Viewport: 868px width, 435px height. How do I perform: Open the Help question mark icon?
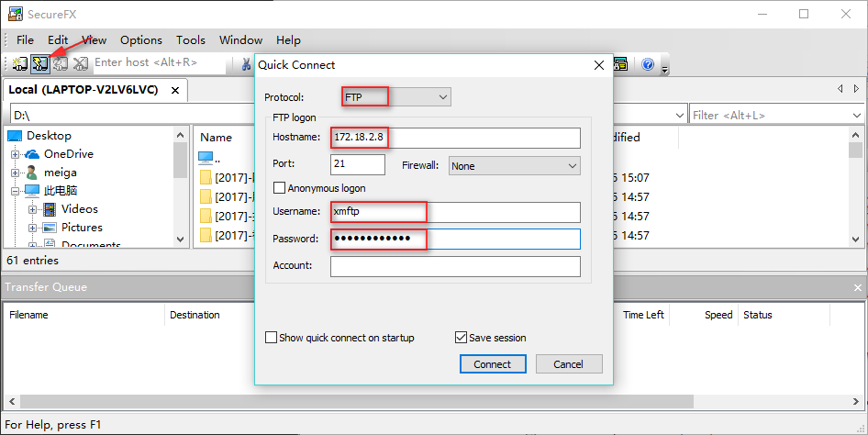pyautogui.click(x=648, y=64)
